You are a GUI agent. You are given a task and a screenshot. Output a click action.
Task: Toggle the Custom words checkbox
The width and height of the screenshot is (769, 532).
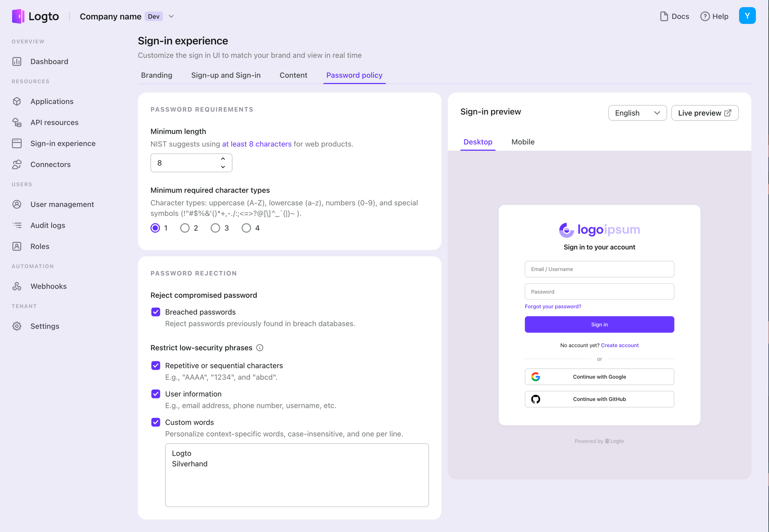coord(156,422)
